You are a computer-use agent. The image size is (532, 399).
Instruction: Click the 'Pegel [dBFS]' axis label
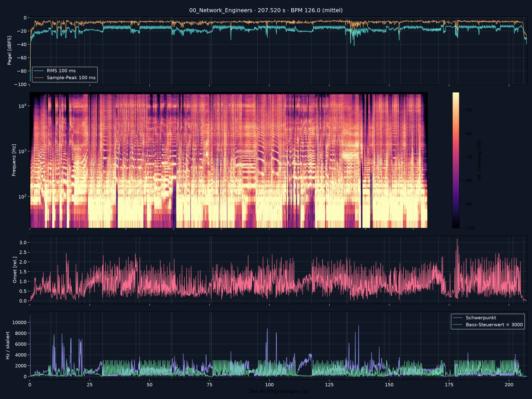9,50
